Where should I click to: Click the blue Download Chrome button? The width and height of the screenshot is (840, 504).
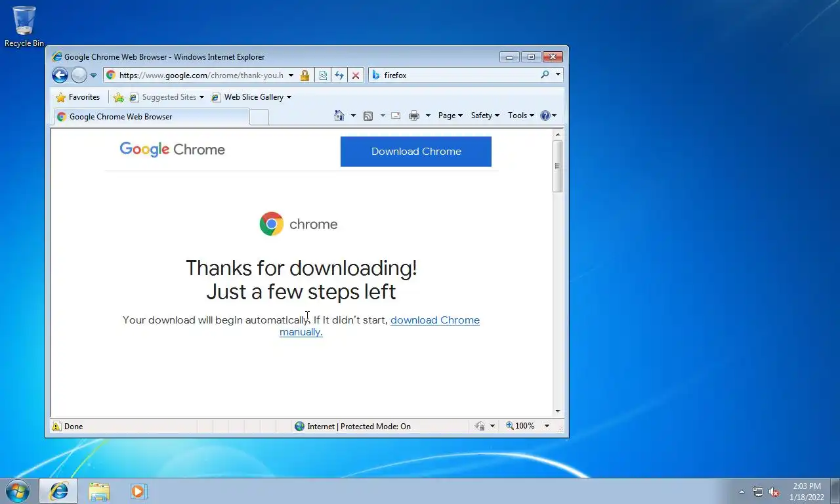(x=416, y=152)
